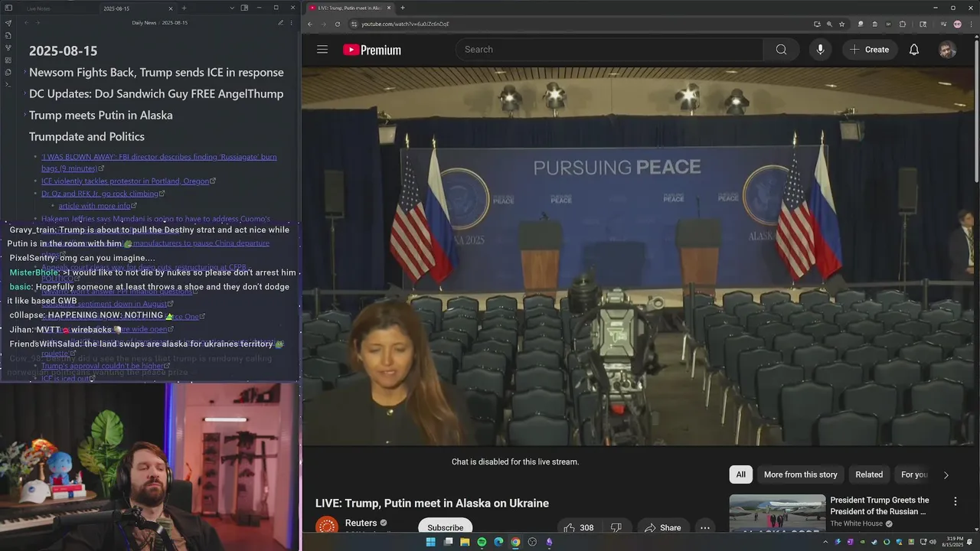This screenshot has height=551, width=980.
Task: Open the system volume icon in tray
Action: pos(932,542)
